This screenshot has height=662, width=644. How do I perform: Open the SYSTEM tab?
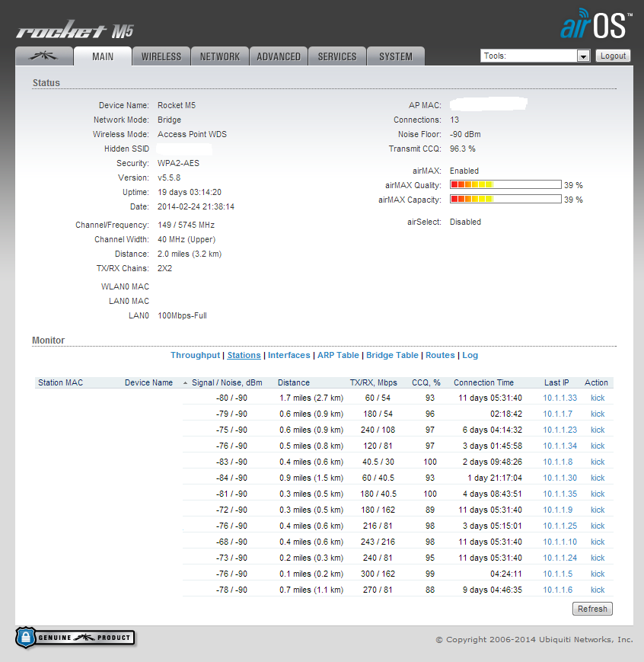[x=396, y=56]
